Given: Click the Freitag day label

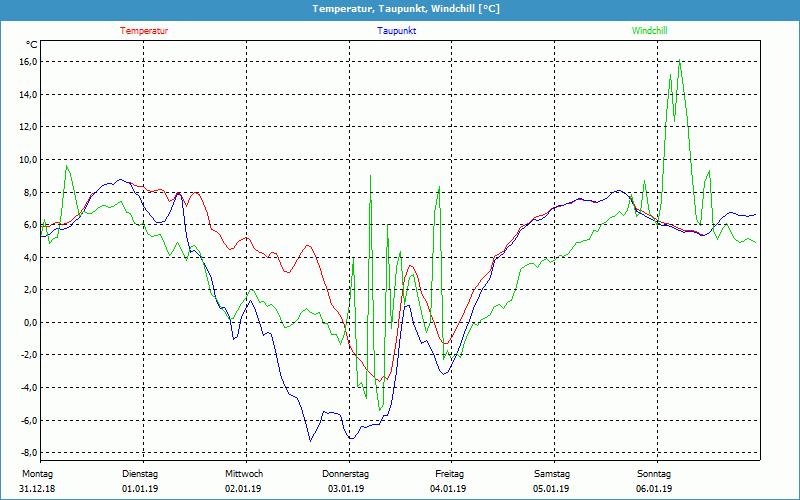Looking at the screenshot, I should (449, 474).
